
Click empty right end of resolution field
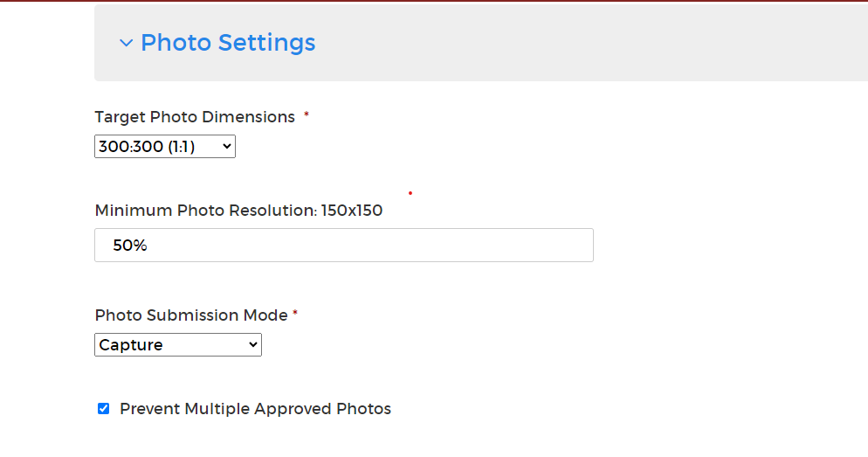pyautogui.click(x=526, y=245)
